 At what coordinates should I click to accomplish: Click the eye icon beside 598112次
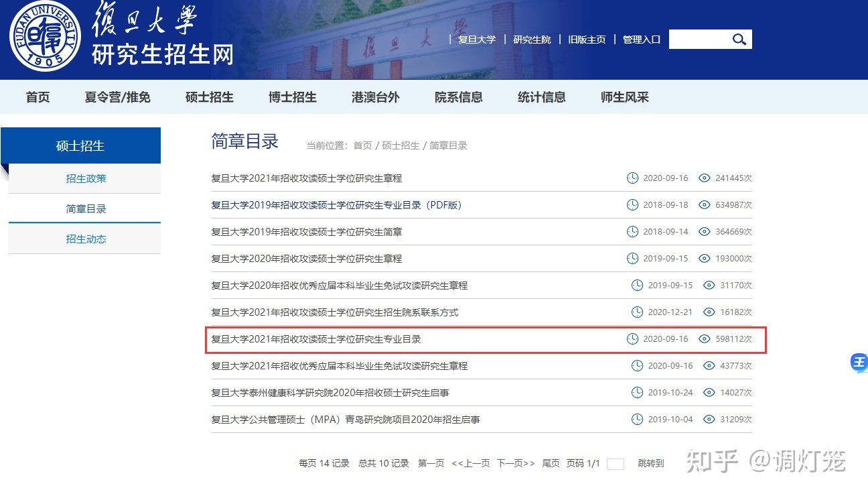[x=704, y=339]
